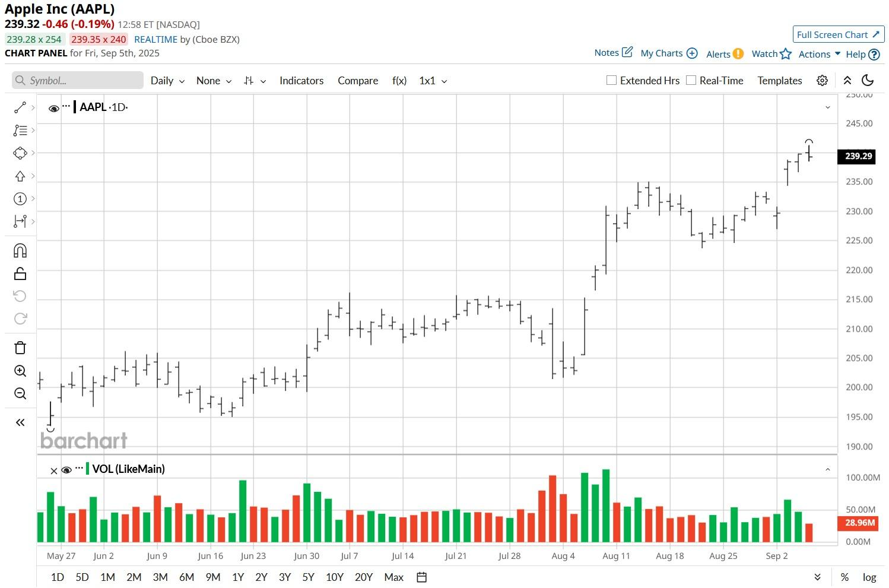Screen dimensions: 889x588
Task: Remove the VOL indicator pane
Action: (x=54, y=471)
